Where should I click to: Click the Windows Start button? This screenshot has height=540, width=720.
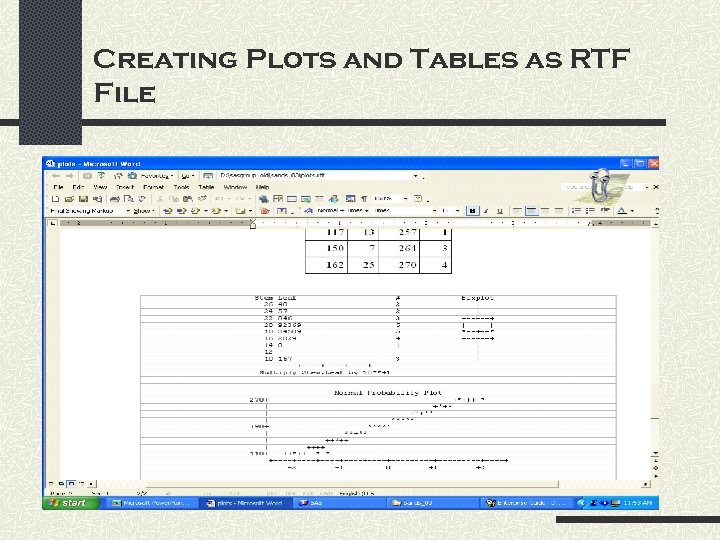tap(71, 503)
